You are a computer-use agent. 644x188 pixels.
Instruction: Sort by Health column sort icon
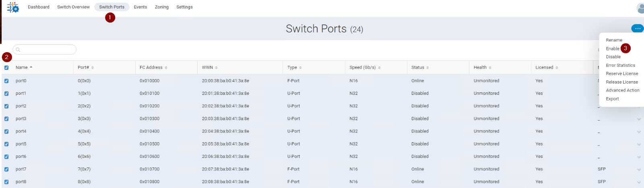[490, 67]
